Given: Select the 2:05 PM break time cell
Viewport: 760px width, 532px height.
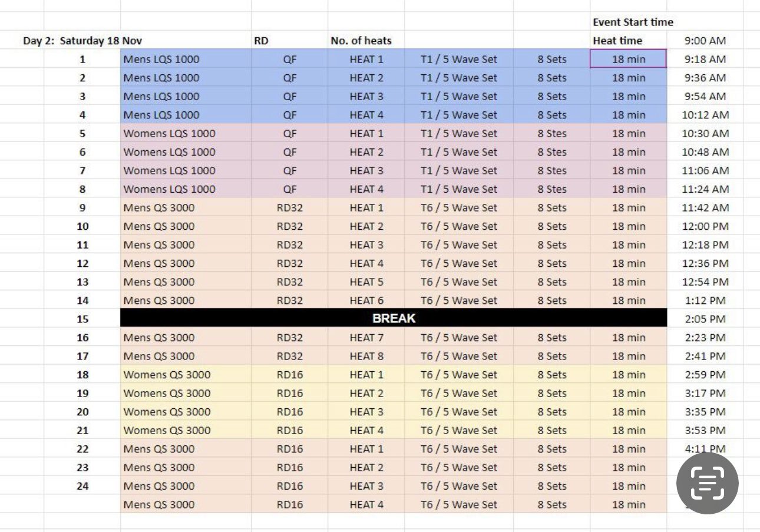Looking at the screenshot, I should point(705,319).
